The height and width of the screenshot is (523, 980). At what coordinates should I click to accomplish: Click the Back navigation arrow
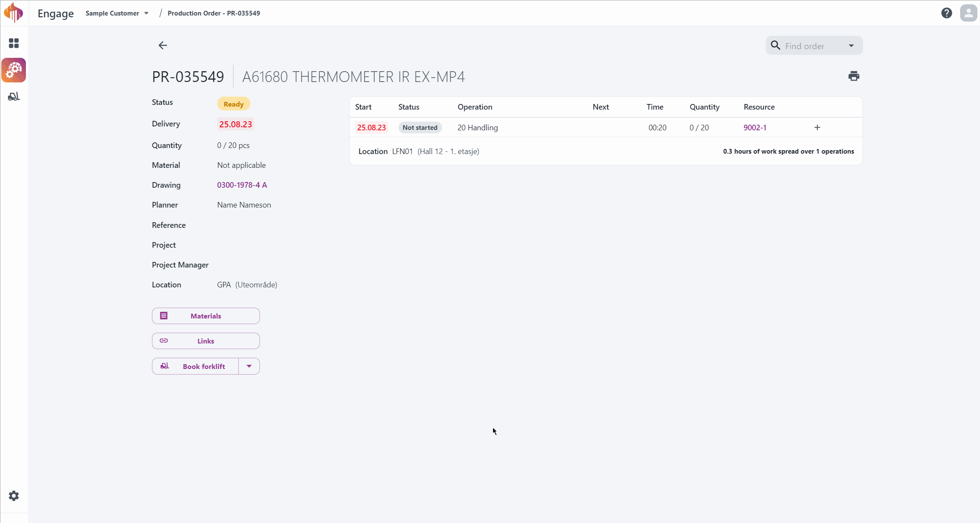click(x=163, y=45)
